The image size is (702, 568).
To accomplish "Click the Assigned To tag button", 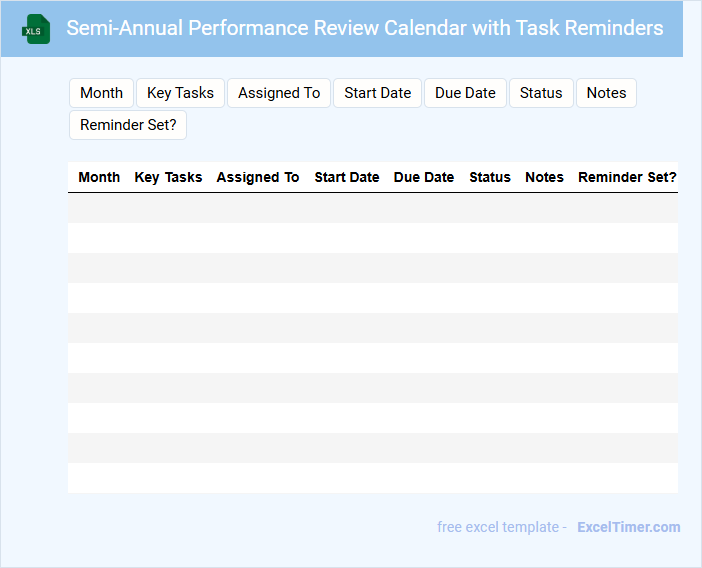I will click(x=279, y=93).
